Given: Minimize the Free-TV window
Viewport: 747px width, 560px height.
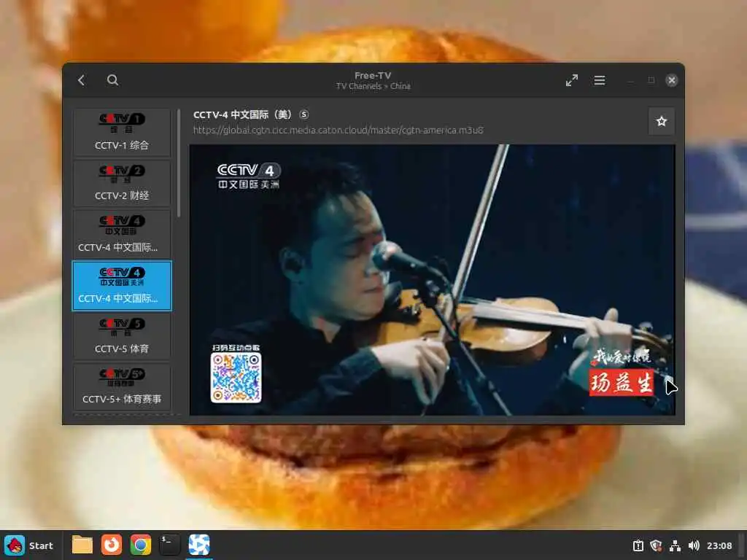Looking at the screenshot, I should 630,80.
